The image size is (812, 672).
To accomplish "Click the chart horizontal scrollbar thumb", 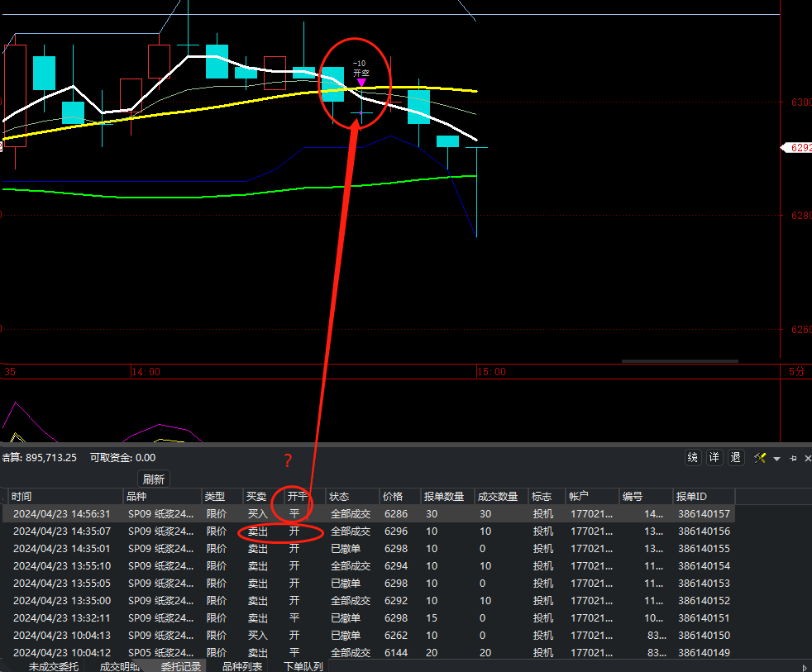I will 680,361.
